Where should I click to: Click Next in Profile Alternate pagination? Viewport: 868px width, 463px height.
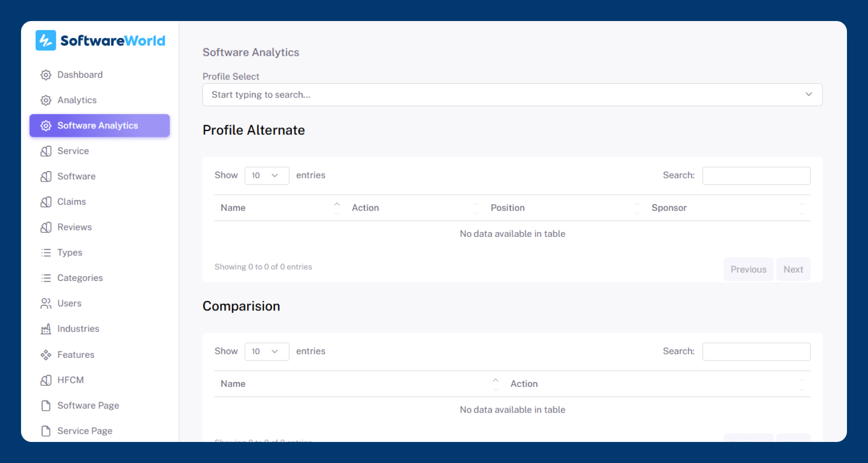pyautogui.click(x=793, y=269)
